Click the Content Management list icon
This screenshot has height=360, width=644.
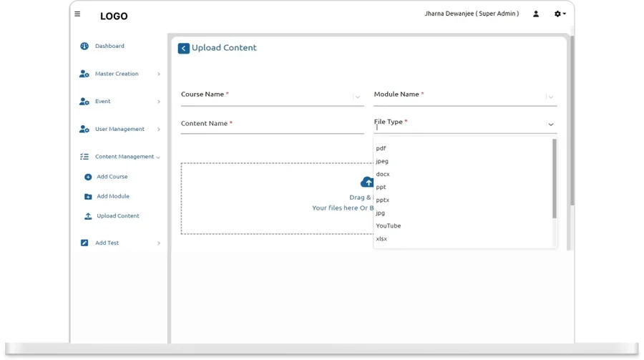[84, 157]
